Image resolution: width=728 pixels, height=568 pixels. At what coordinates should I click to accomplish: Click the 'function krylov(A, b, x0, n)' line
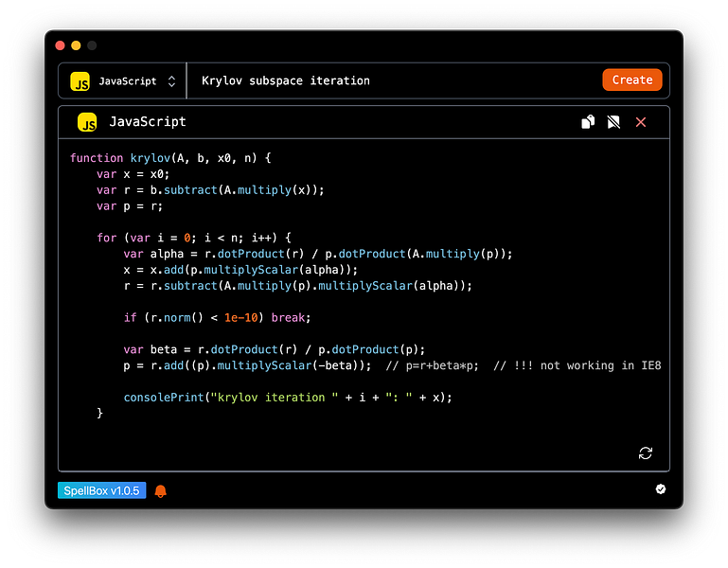(x=170, y=158)
